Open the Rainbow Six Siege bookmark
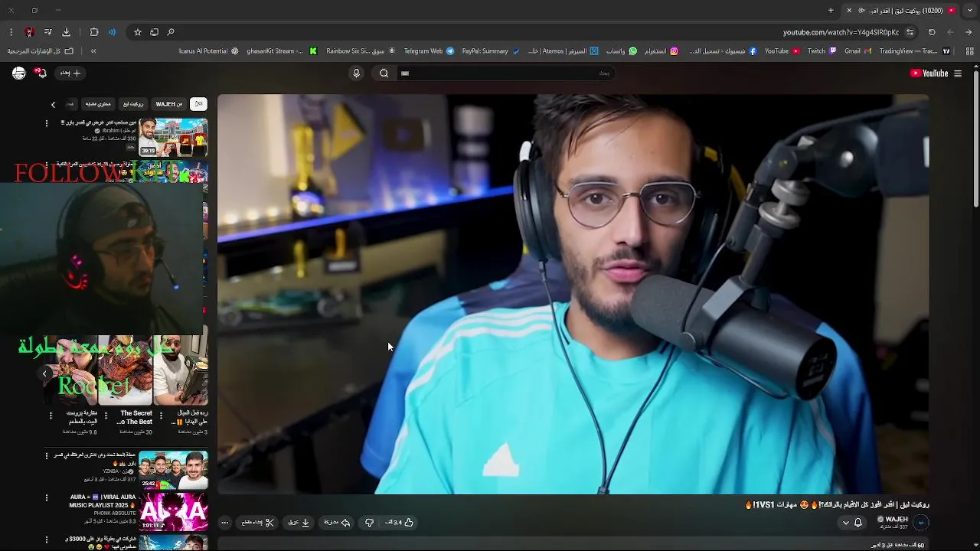 pos(361,51)
